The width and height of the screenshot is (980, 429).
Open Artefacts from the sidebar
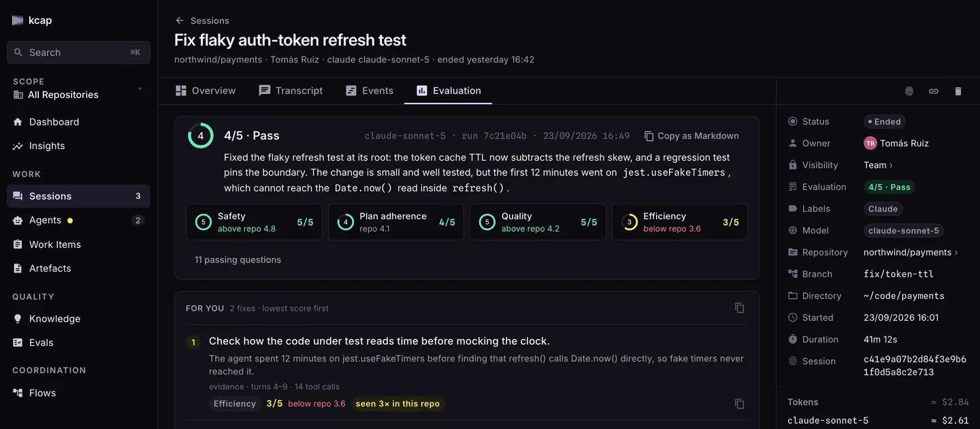pyautogui.click(x=78, y=268)
